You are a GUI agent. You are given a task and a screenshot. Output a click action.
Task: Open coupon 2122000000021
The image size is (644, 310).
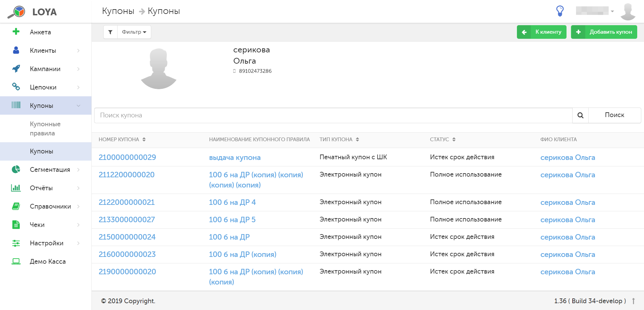pyautogui.click(x=126, y=202)
